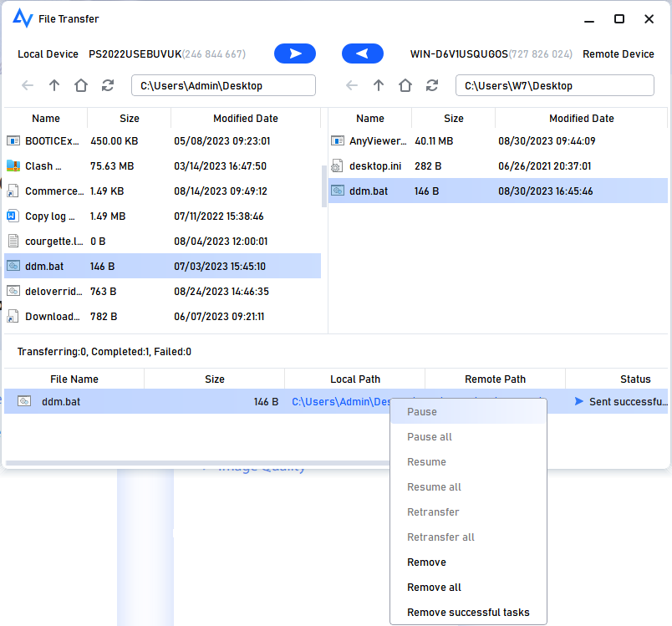Click the 'Sent successfu...' status text
Screen dimensions: 672x626
629,401
